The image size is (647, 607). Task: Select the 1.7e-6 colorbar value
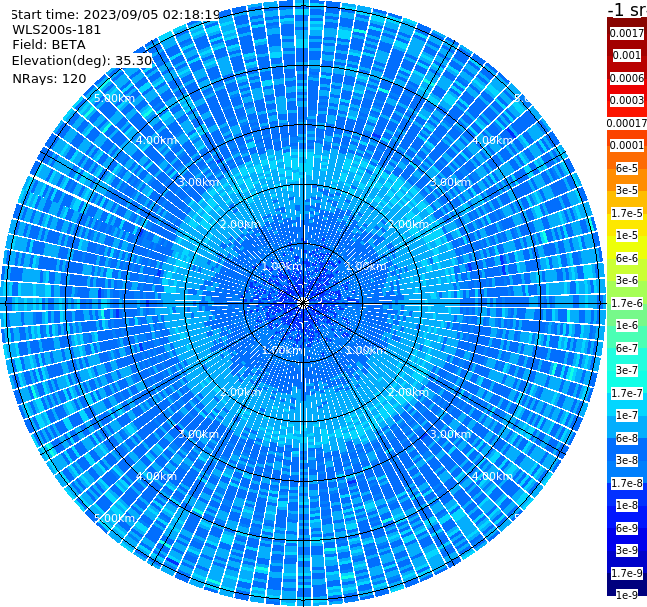(627, 303)
